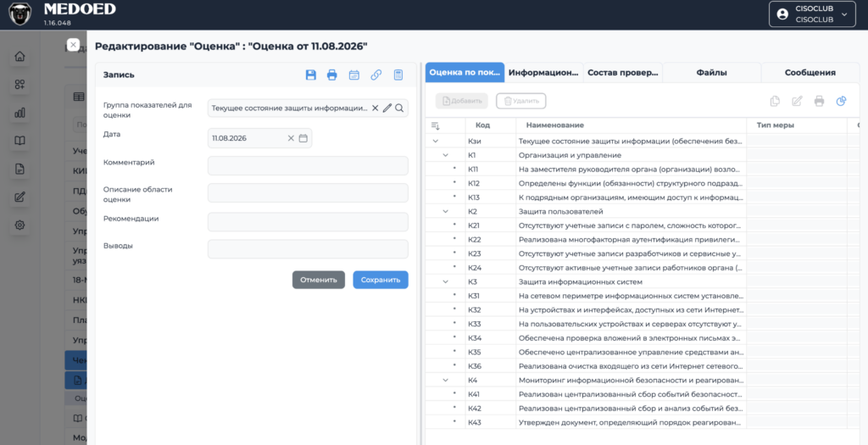Collapse the К1 Организация и управление group

coord(445,155)
